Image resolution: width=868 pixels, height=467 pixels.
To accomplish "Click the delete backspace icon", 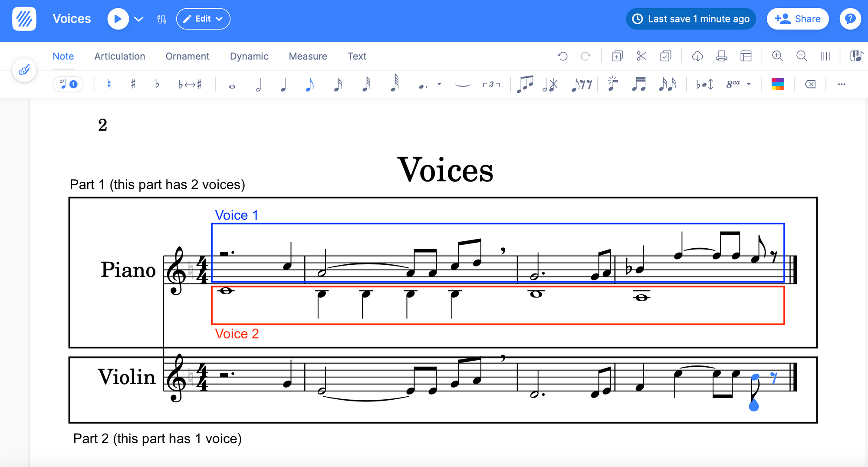I will [810, 84].
